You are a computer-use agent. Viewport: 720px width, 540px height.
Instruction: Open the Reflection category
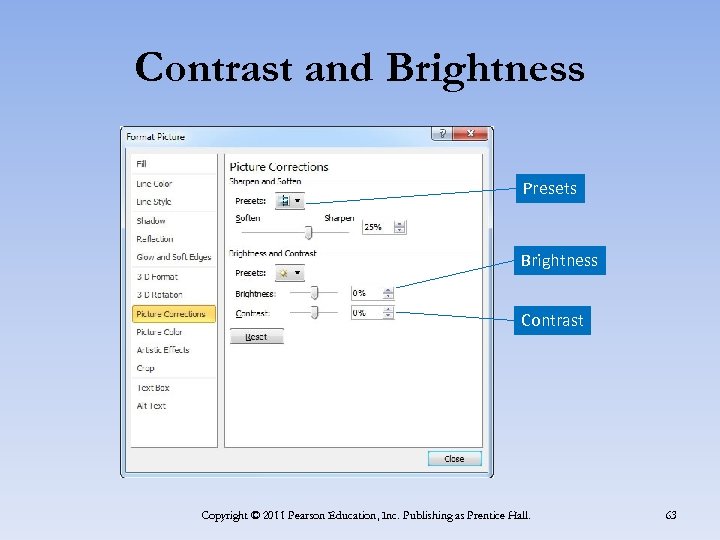point(155,239)
